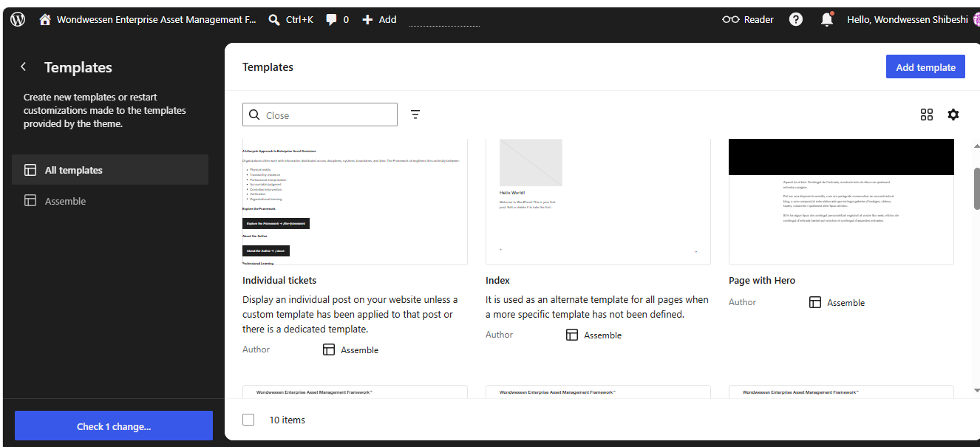The width and height of the screenshot is (980, 447).
Task: Open the notifications bell
Action: [827, 20]
